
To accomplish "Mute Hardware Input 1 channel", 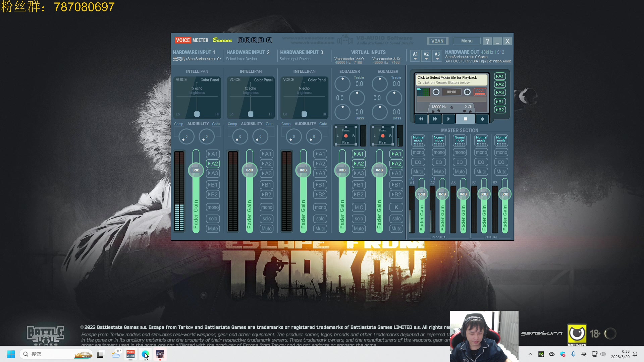I will pos(213,229).
